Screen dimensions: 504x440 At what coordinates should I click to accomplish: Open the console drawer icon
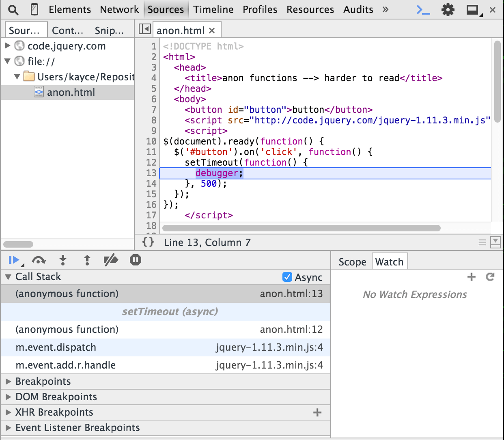(422, 9)
